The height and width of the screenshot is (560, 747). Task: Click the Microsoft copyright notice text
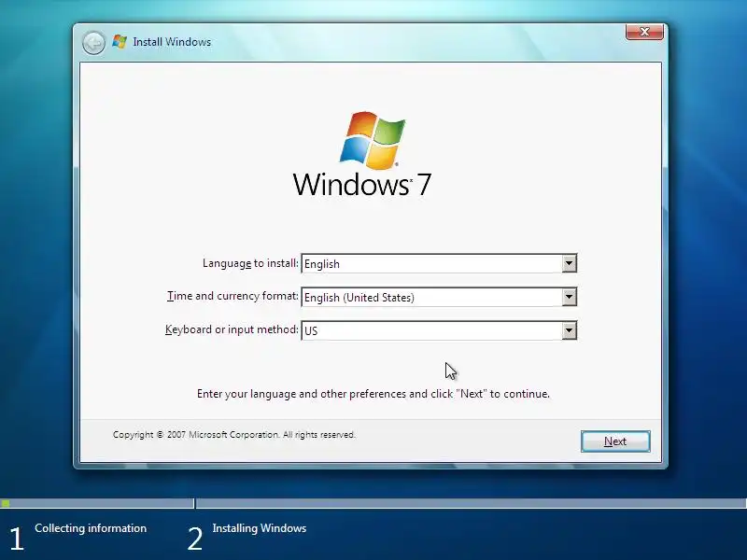click(234, 435)
